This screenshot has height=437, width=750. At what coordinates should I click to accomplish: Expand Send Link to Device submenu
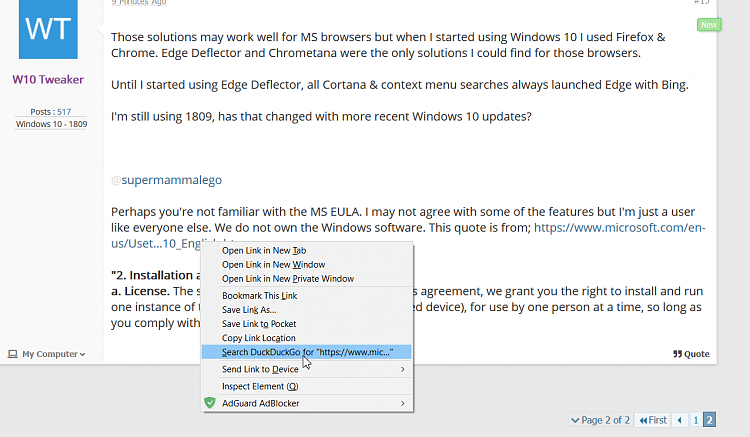tap(307, 369)
